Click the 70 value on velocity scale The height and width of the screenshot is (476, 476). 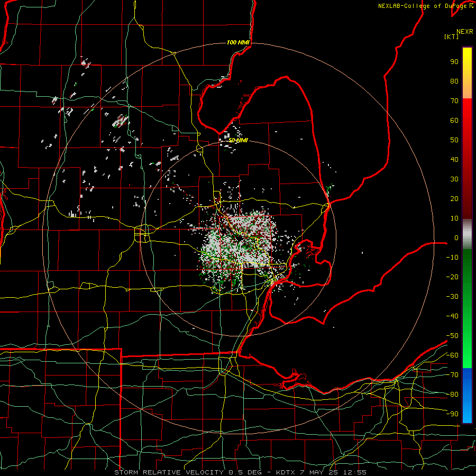454,101
